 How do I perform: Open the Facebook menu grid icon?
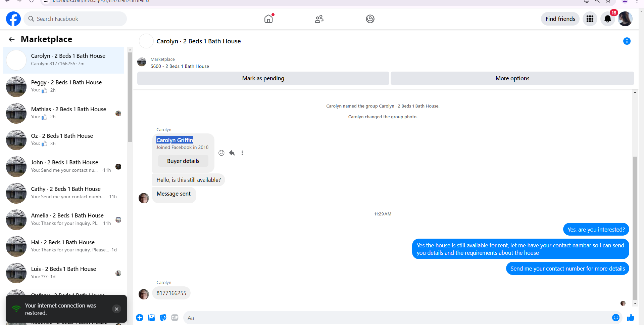click(x=590, y=19)
